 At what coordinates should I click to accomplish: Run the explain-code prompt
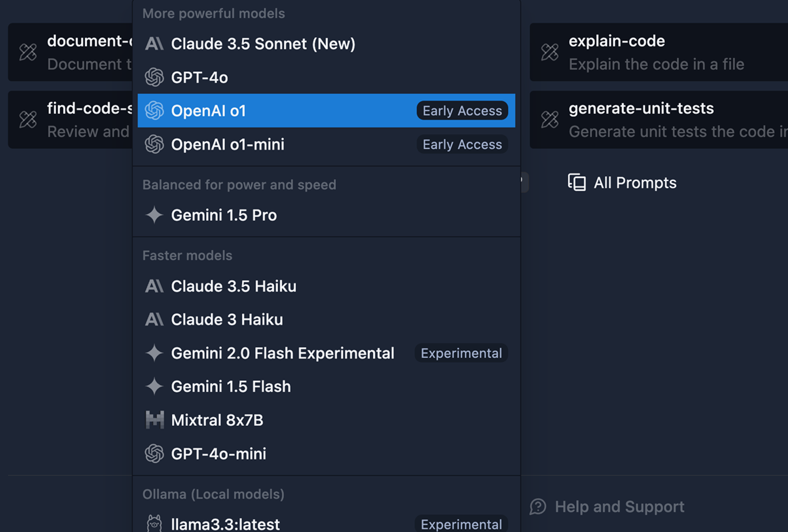coord(656,52)
